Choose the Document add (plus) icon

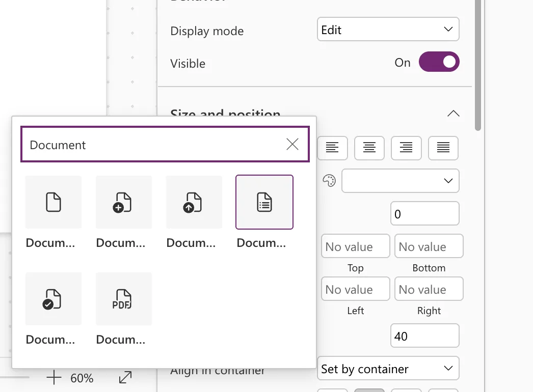pos(124,202)
